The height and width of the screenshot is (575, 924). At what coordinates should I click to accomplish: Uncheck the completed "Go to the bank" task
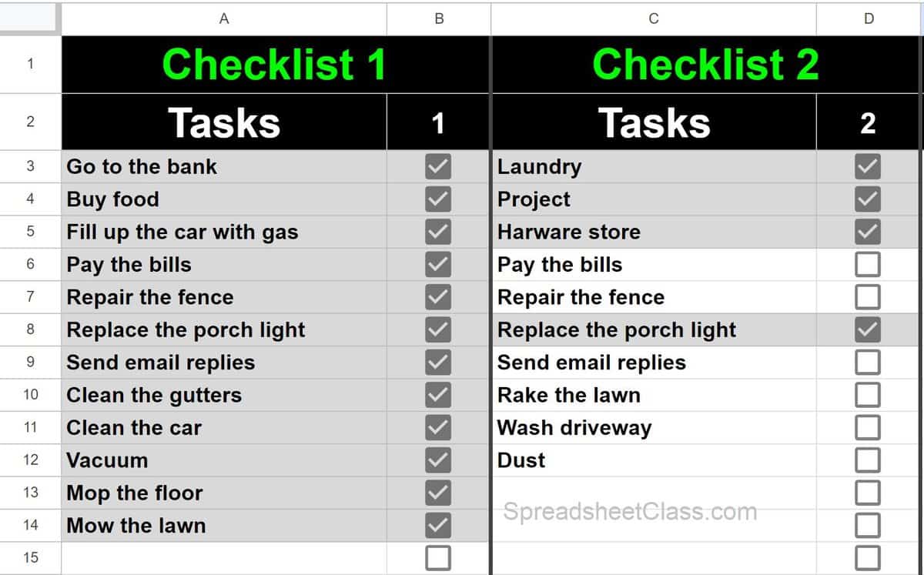pyautogui.click(x=437, y=166)
